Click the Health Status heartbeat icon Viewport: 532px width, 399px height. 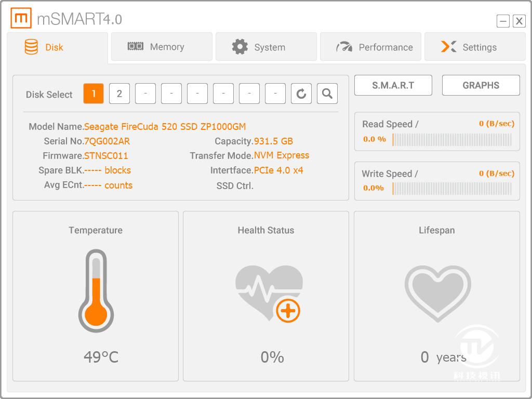(x=269, y=294)
